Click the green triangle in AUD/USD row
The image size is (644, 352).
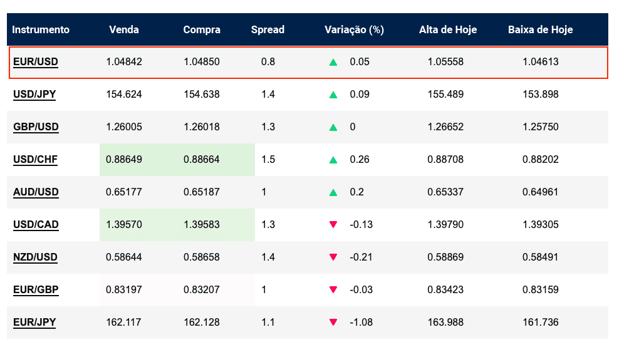point(333,192)
